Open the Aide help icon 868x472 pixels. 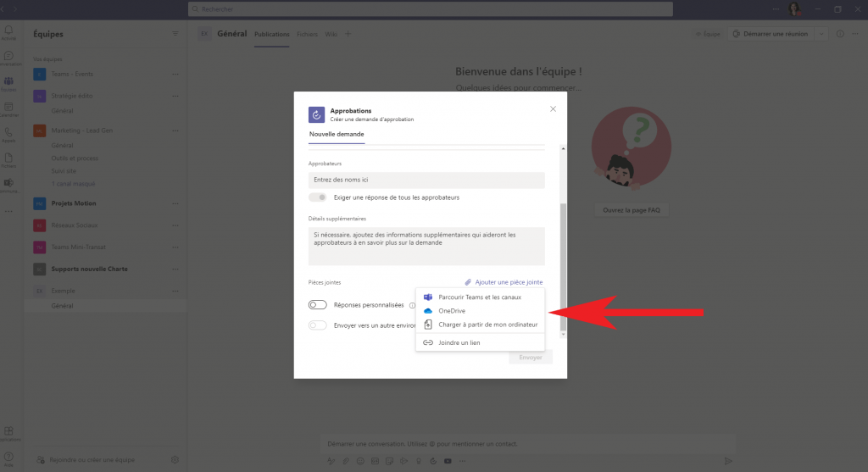(x=8, y=458)
